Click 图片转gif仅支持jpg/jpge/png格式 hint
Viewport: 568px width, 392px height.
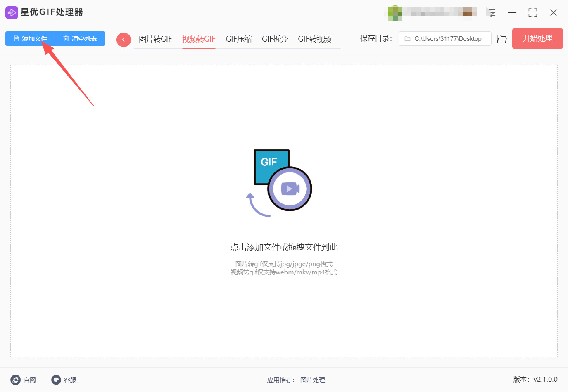pos(284,264)
